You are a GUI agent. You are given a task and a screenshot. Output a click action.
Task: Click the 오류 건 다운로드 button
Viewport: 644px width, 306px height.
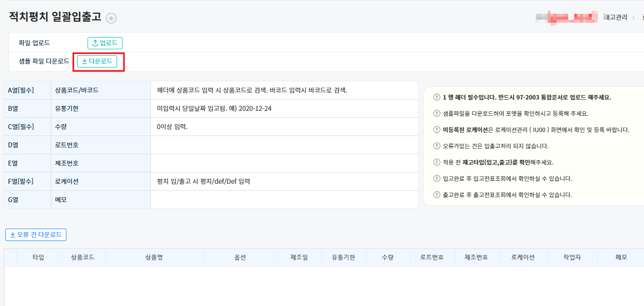tap(36, 235)
